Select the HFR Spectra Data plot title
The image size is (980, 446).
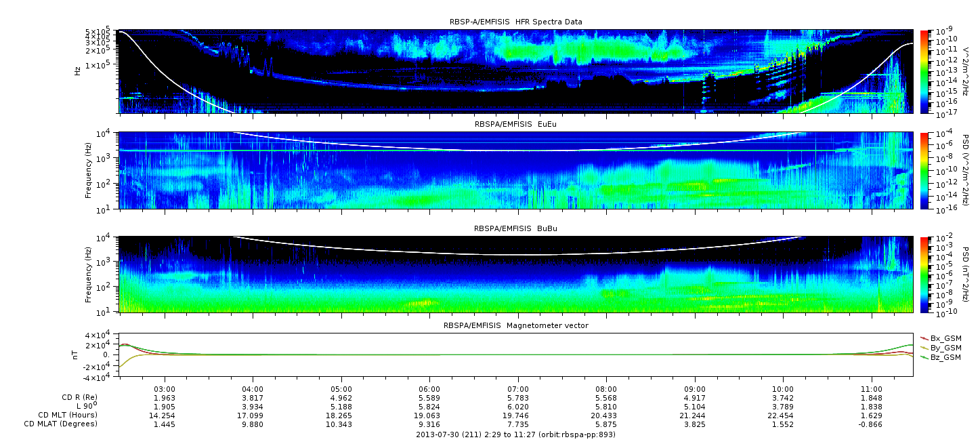[515, 22]
